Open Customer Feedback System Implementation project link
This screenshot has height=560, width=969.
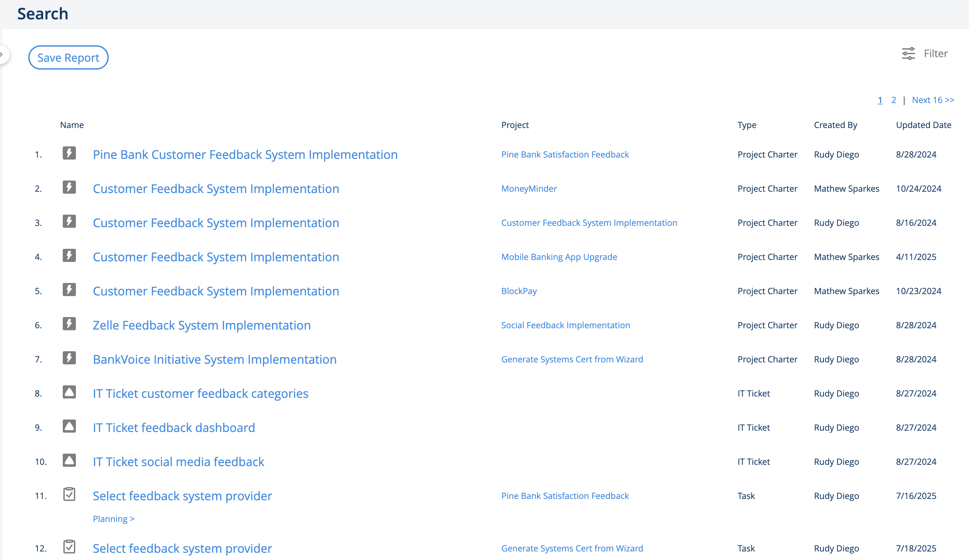(x=589, y=223)
